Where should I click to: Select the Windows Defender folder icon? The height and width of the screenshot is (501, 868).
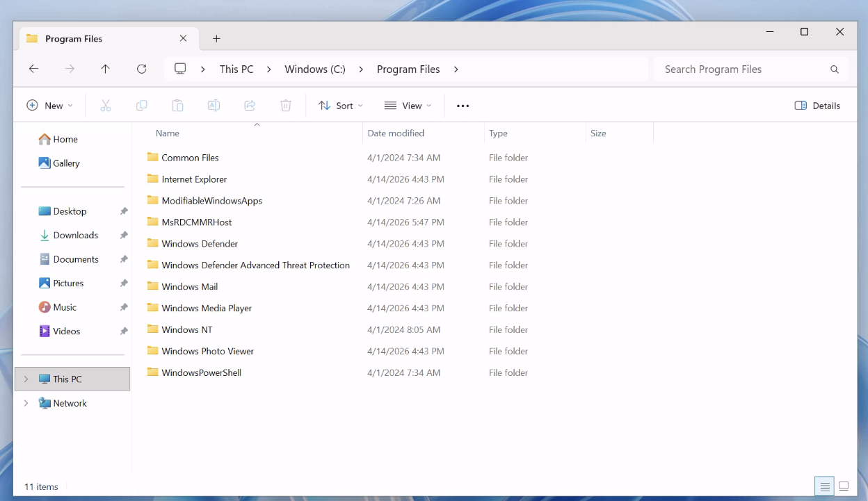tap(153, 243)
